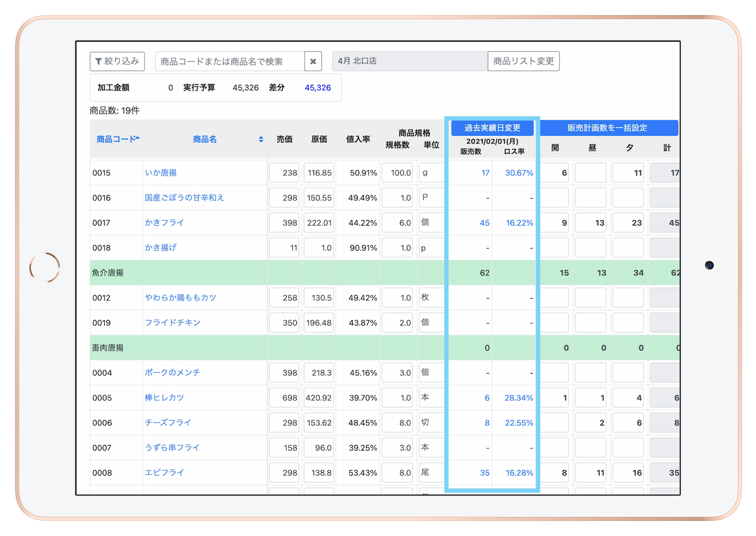The height and width of the screenshot is (536, 756).
Task: Click the 開 field of エビフライ showing 8
Action: (x=554, y=473)
